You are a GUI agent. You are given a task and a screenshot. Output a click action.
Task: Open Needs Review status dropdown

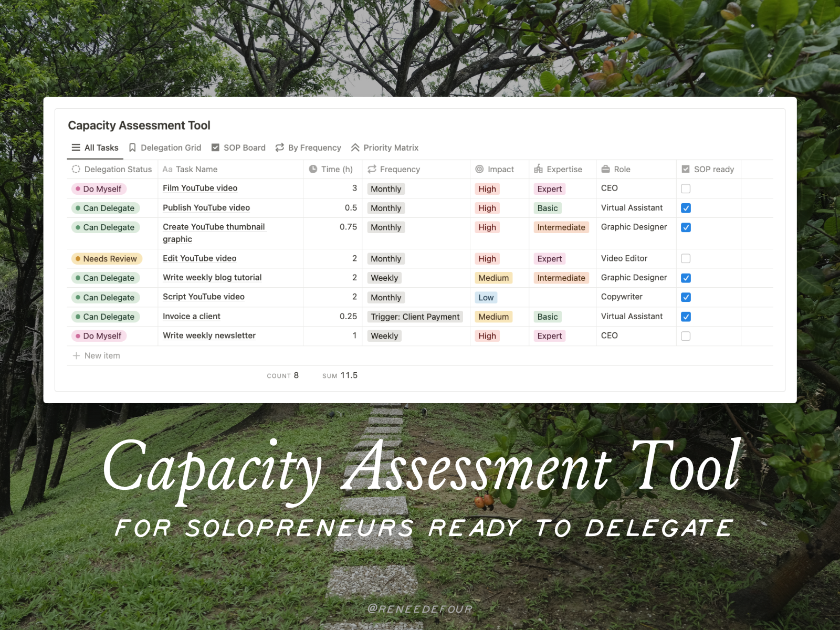pos(107,259)
